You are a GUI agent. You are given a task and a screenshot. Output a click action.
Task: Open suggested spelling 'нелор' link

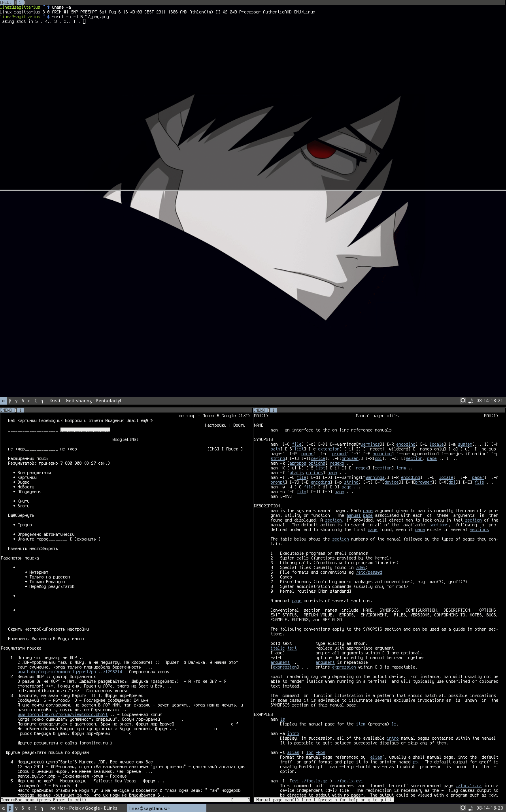[78, 639]
